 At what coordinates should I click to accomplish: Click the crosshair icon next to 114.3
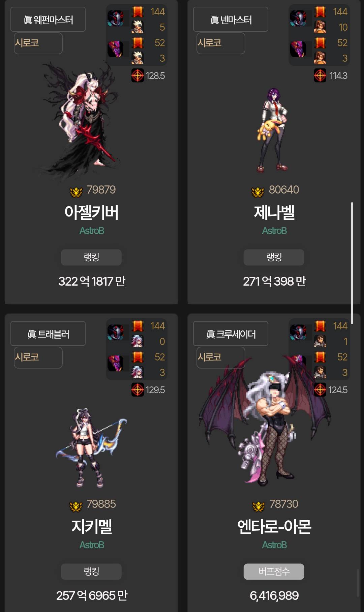(x=320, y=76)
